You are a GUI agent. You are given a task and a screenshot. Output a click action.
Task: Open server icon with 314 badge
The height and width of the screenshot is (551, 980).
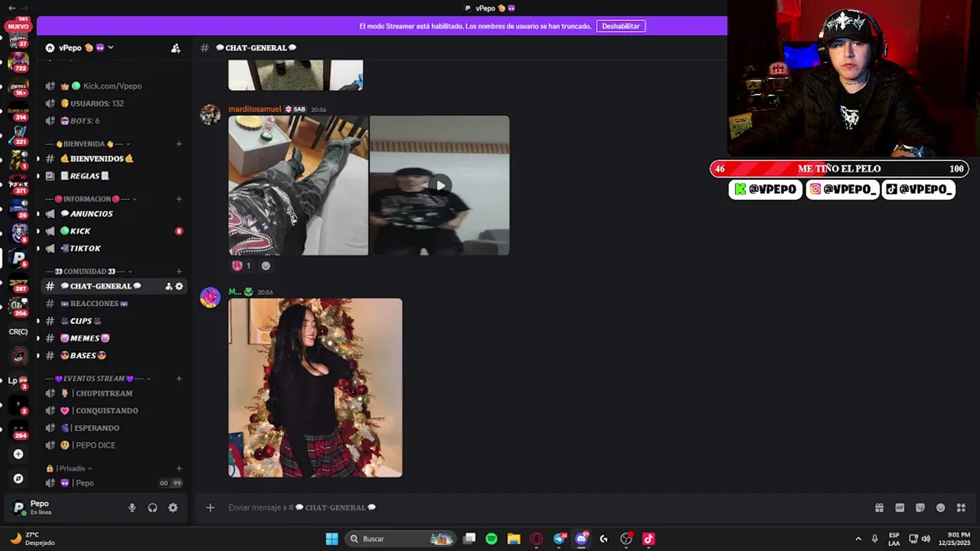(x=18, y=112)
